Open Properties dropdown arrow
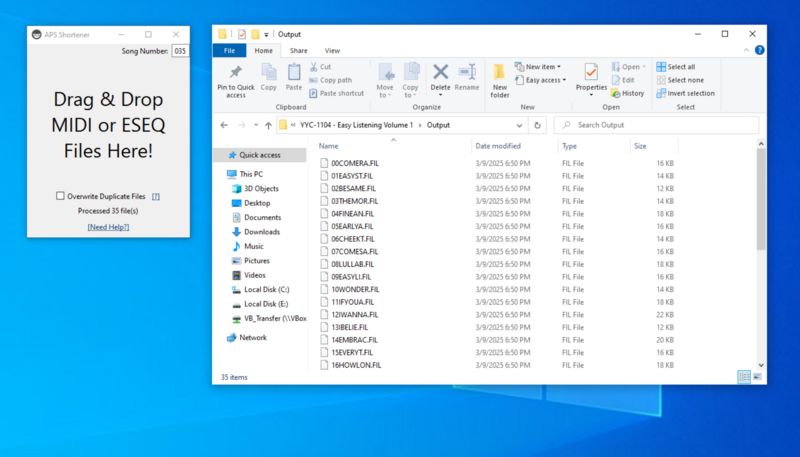This screenshot has height=457, width=800. click(x=591, y=95)
